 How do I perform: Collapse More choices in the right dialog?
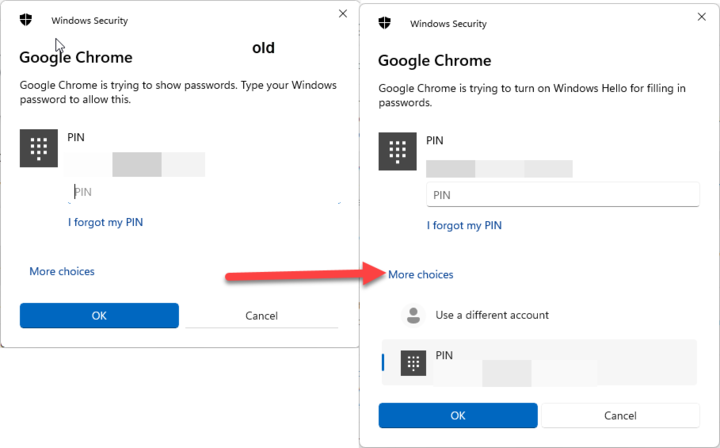coord(421,274)
